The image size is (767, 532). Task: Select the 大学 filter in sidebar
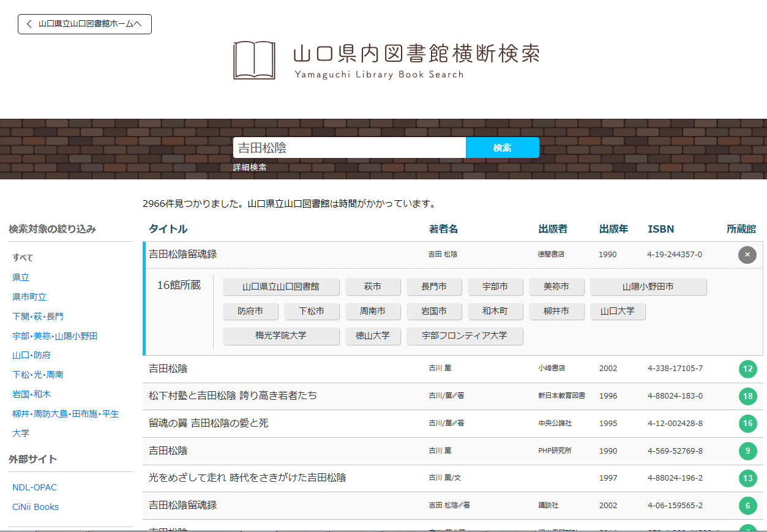[x=21, y=433]
